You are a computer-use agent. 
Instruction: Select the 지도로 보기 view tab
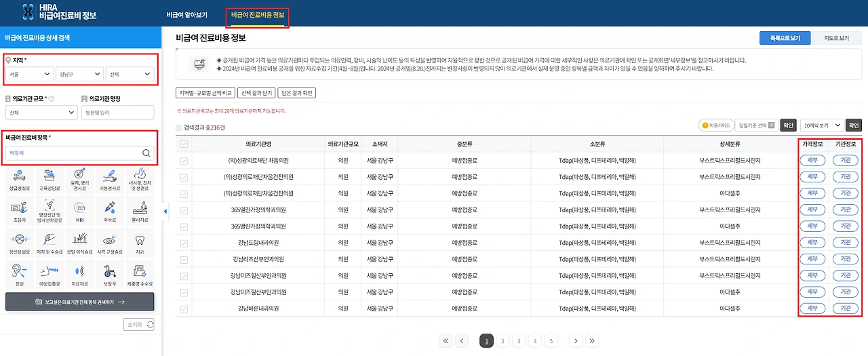tap(835, 38)
